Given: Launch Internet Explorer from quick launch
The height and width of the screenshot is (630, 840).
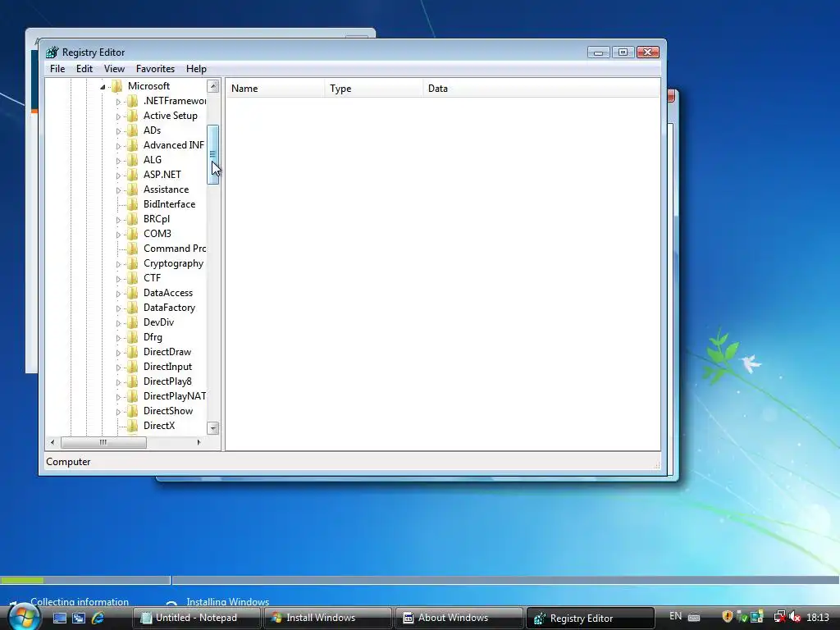Looking at the screenshot, I should (x=98, y=619).
